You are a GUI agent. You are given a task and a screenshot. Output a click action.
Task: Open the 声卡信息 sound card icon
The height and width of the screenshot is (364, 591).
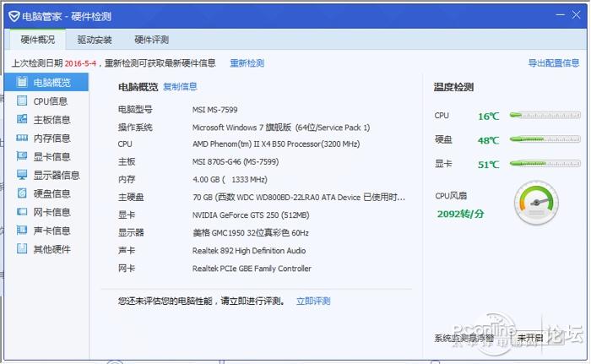[x=22, y=230]
